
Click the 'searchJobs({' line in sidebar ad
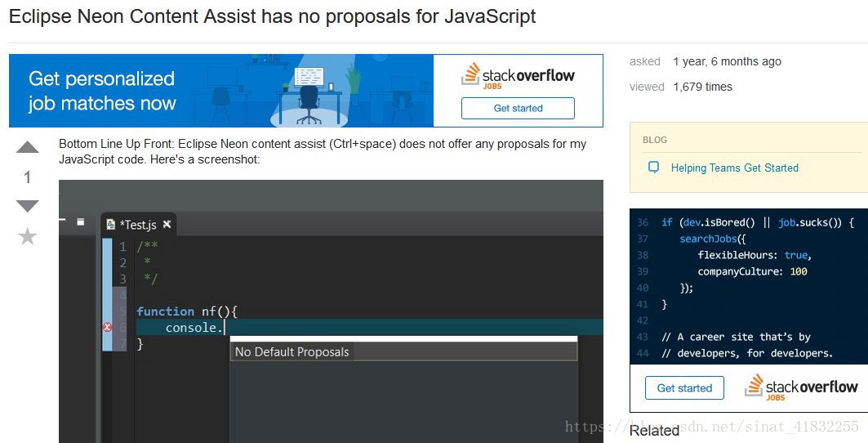[x=713, y=239]
